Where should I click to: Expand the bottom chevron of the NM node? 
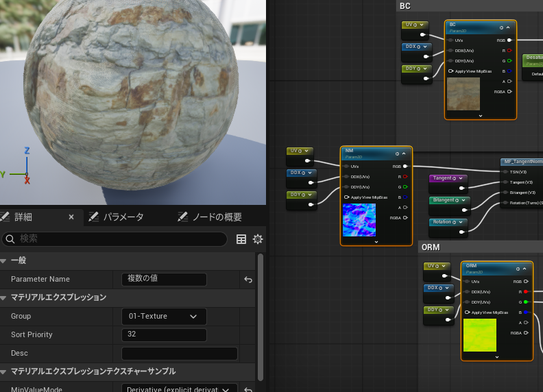pos(376,241)
